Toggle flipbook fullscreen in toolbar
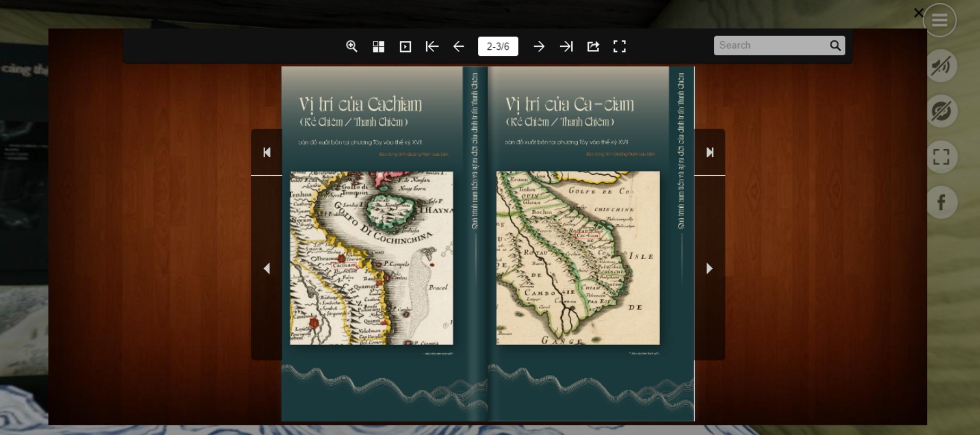980x435 pixels. point(620,47)
